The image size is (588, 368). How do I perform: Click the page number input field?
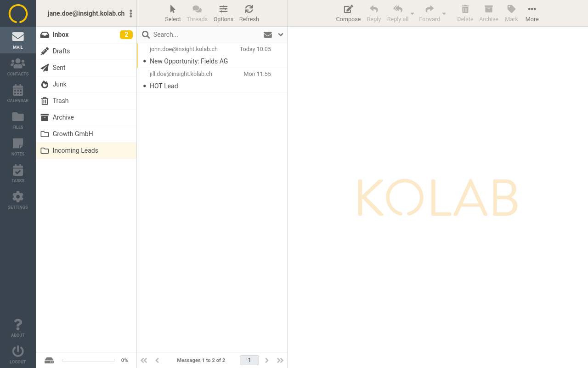click(249, 360)
